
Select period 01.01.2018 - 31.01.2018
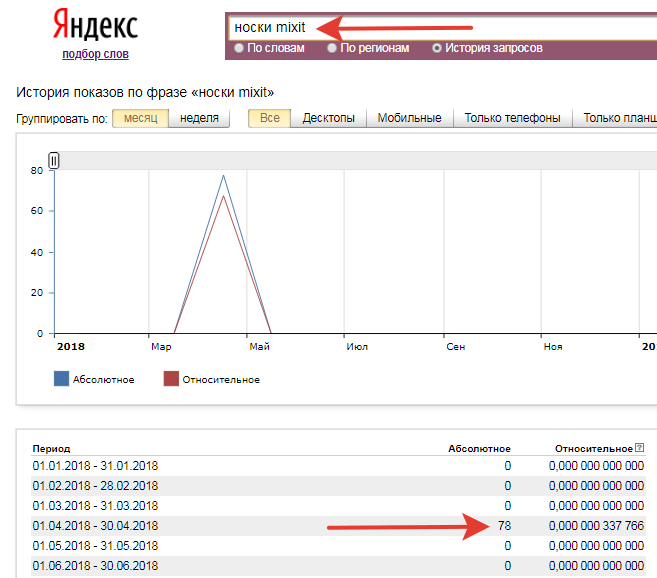point(95,466)
